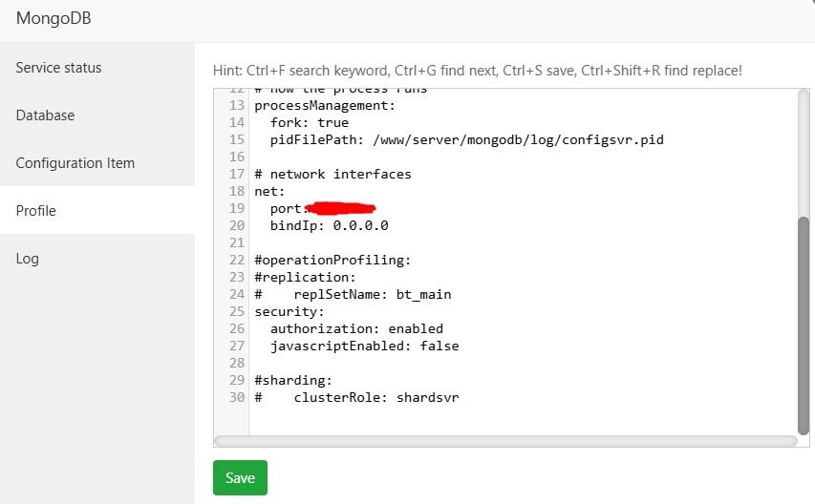Viewport: 815px width, 504px height.
Task: Click the 'authorization: enabled' line
Action: click(356, 328)
